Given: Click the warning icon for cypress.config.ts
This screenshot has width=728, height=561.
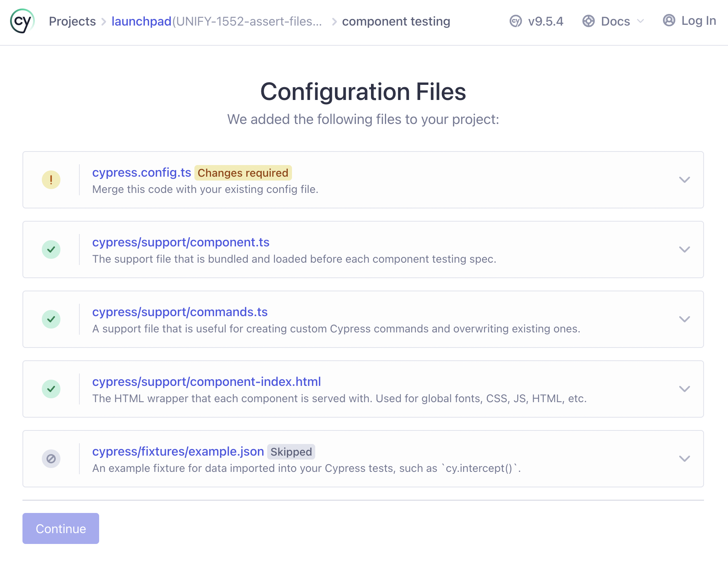Looking at the screenshot, I should pos(51,180).
